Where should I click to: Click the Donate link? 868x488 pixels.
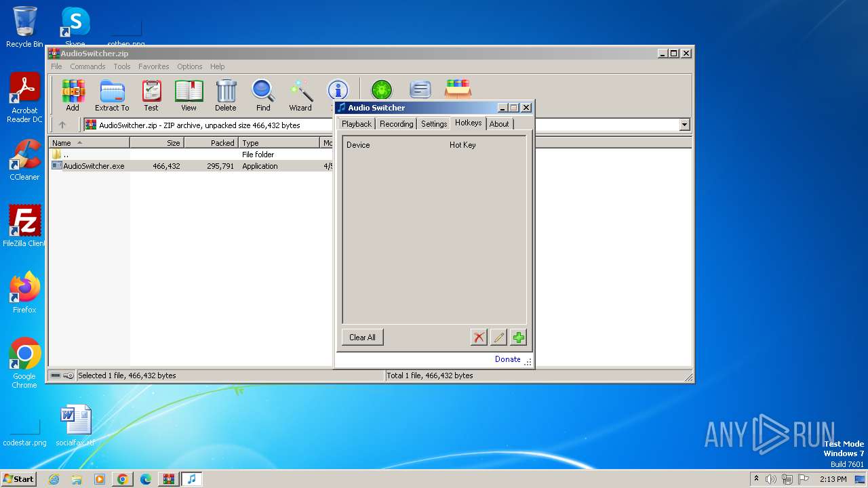(508, 359)
